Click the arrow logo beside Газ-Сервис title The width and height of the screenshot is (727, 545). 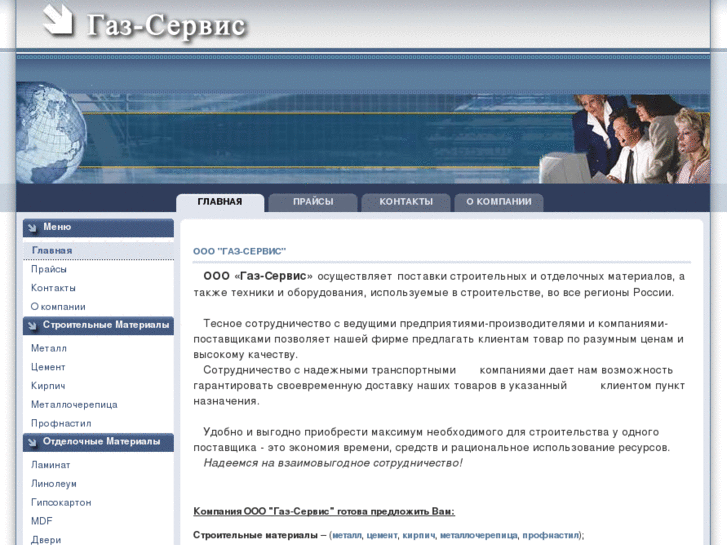tap(58, 19)
